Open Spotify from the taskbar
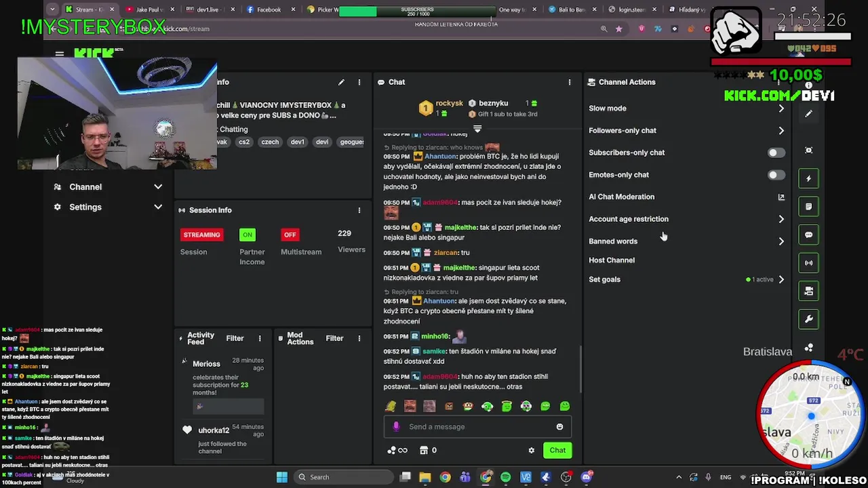Screen dimensions: 868x488 [x=505, y=477]
